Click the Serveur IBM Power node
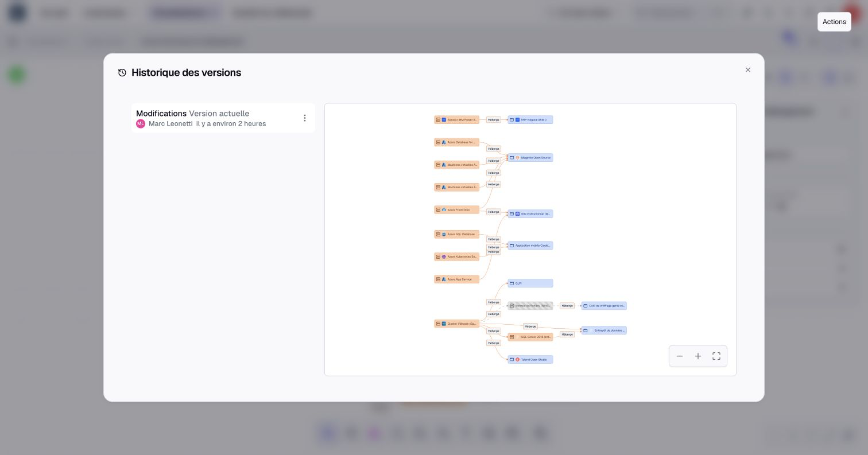 click(457, 120)
